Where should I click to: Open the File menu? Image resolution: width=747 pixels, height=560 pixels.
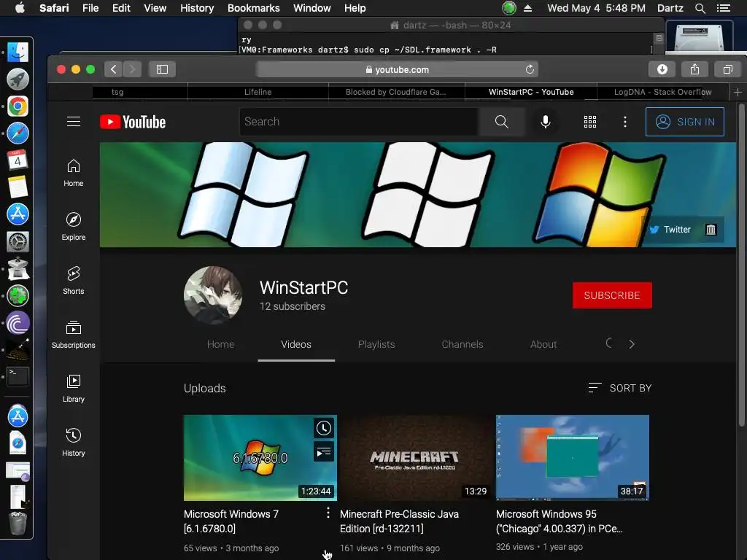[90, 8]
